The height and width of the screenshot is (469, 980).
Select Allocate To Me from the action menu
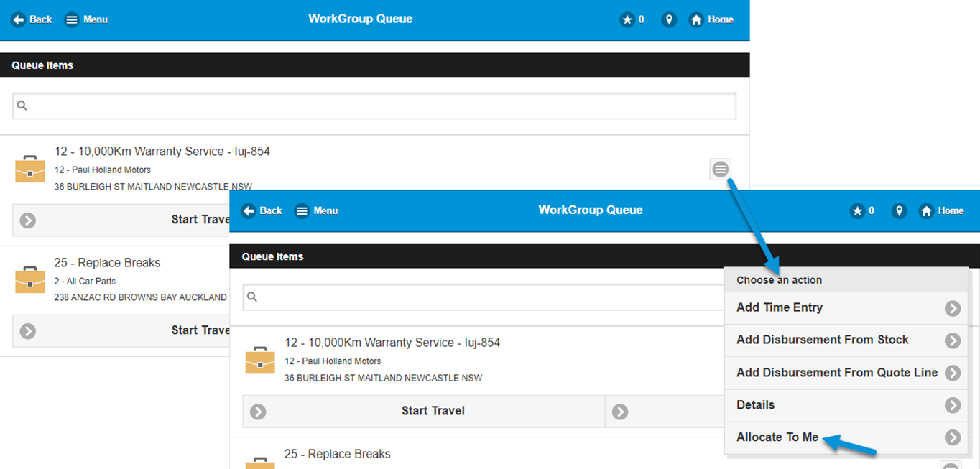(778, 437)
